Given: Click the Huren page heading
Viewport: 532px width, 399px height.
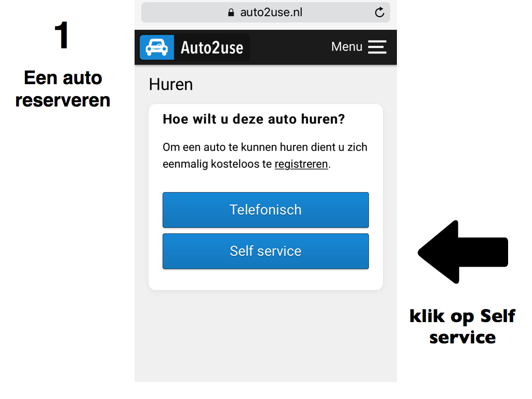Looking at the screenshot, I should [171, 85].
